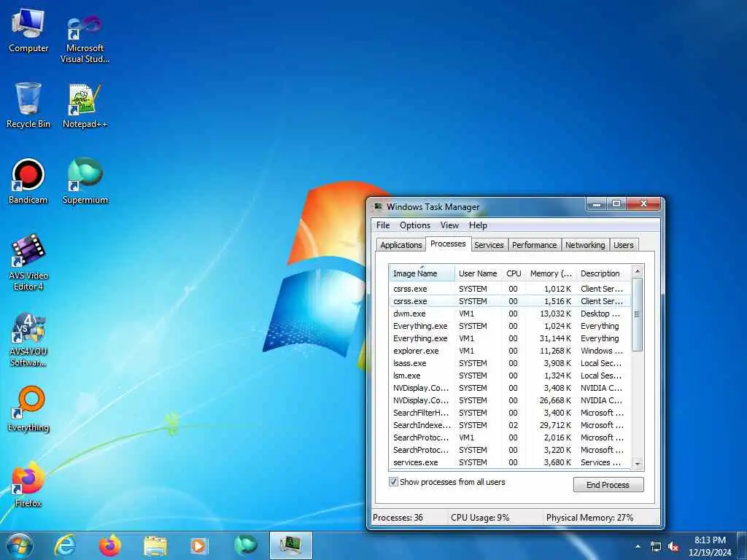Uncheck Show processes from all users
The image size is (747, 560).
pyautogui.click(x=393, y=482)
